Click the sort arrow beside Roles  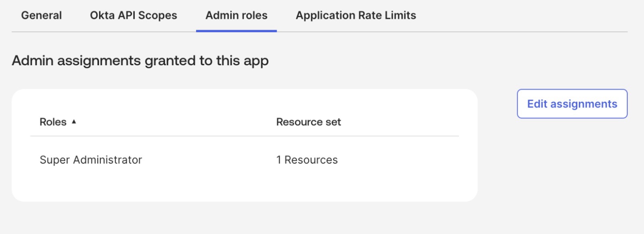coord(74,122)
